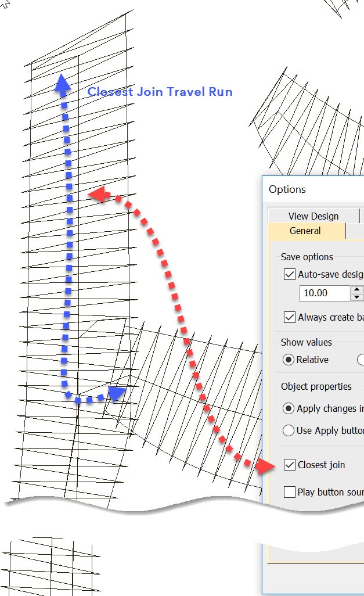This screenshot has width=364, height=596.
Task: Select the Relative show values radio button
Action: tap(289, 360)
